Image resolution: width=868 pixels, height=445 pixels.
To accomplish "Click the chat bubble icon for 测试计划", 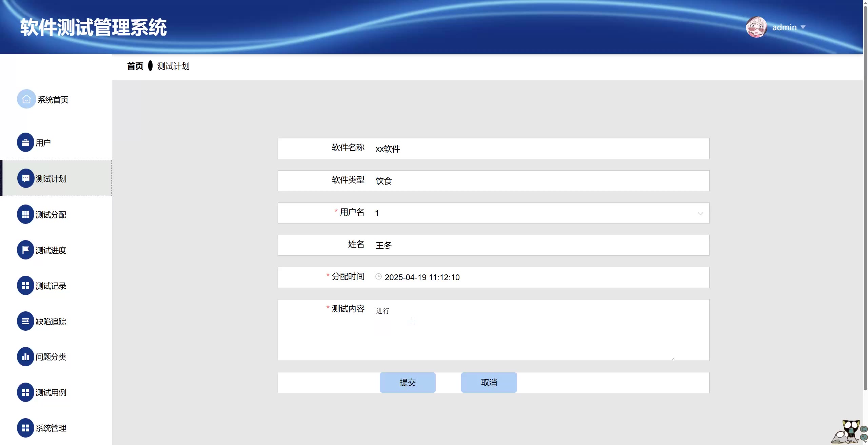I will (x=26, y=178).
